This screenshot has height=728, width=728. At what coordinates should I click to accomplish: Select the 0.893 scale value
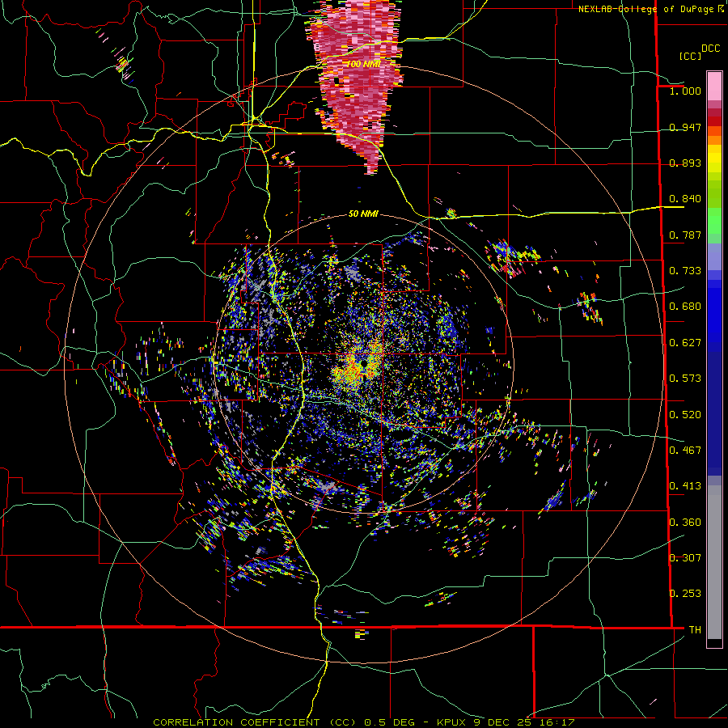click(685, 163)
